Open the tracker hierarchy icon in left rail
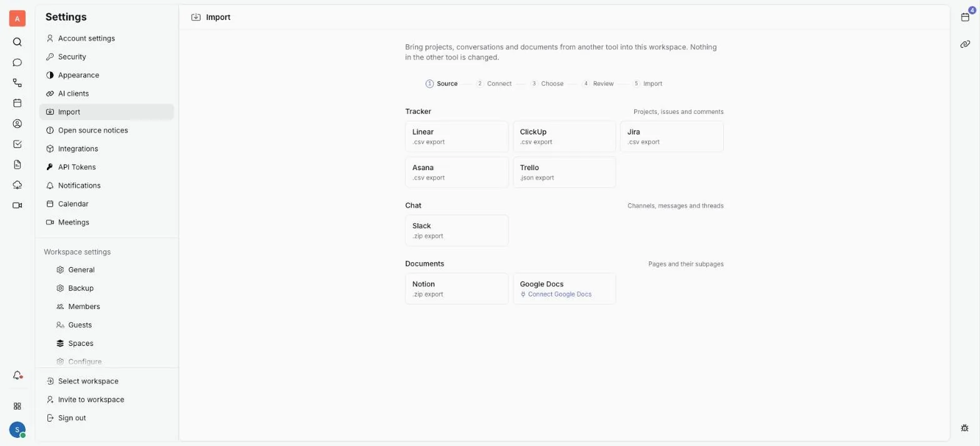This screenshot has height=446, width=980. [17, 83]
